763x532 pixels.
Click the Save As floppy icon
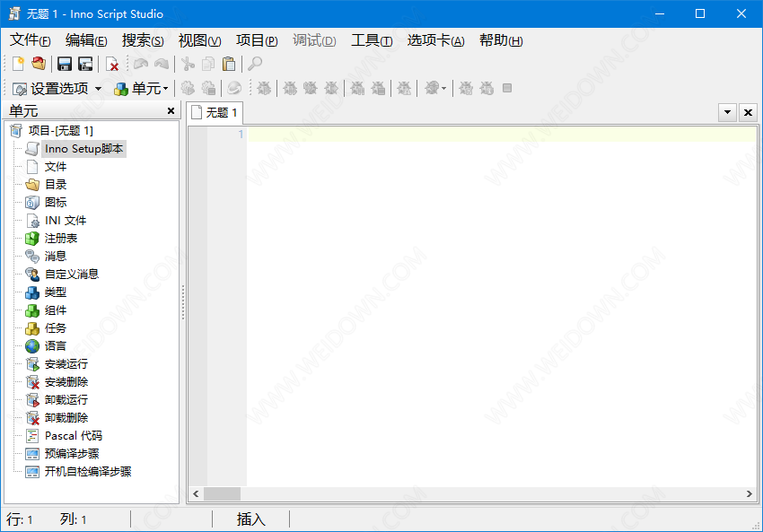pos(85,64)
